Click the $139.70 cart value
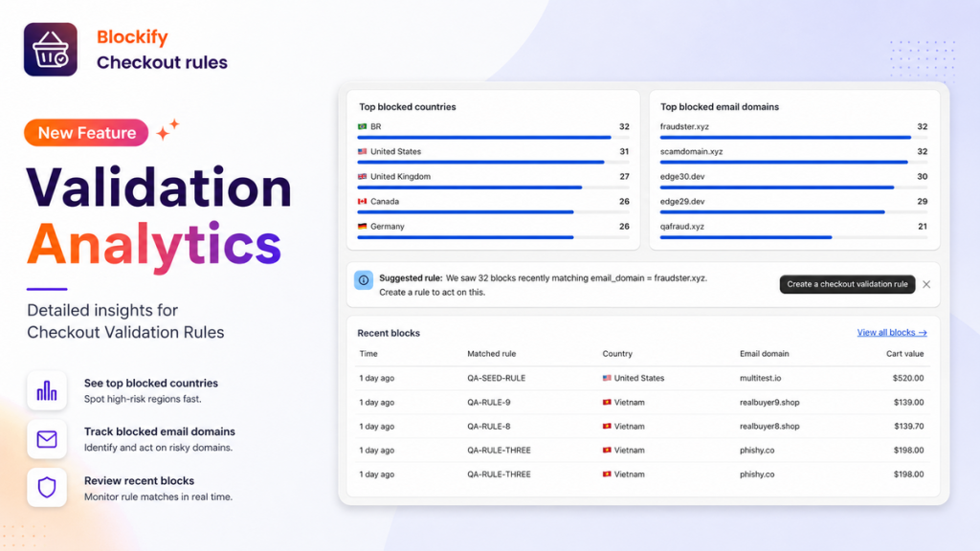Image resolution: width=980 pixels, height=551 pixels. [908, 426]
